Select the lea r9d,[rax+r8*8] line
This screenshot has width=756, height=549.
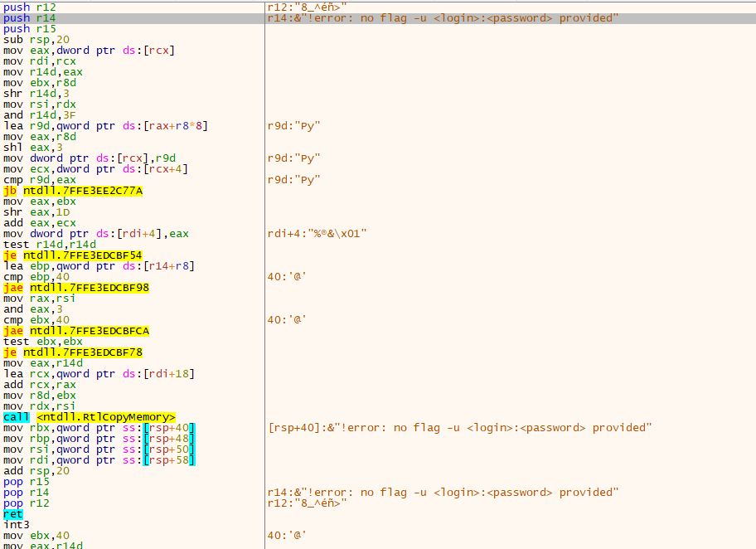(x=105, y=126)
